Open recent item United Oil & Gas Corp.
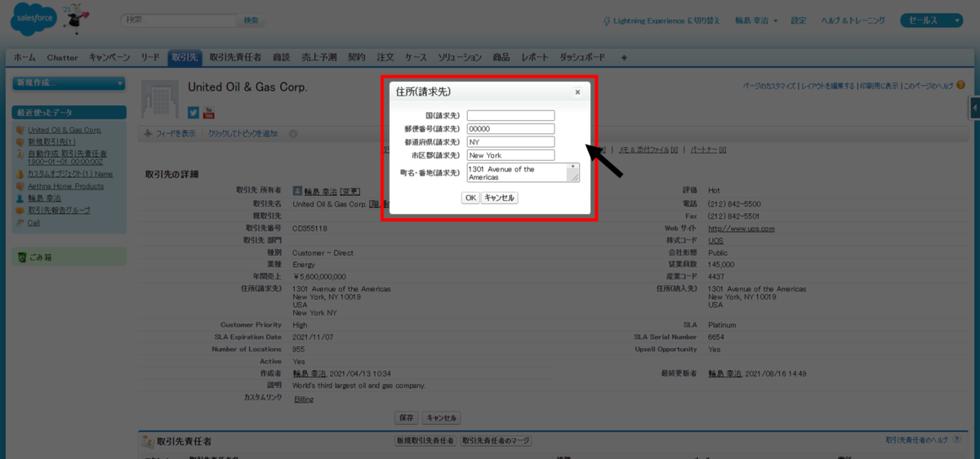The width and height of the screenshot is (980, 459). [65, 130]
